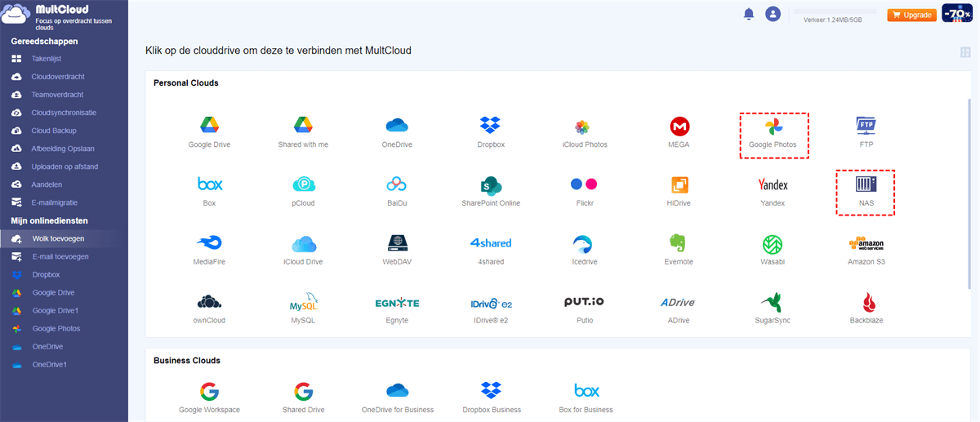Connect the BaiDu cloud
980x422 pixels.
point(397,184)
